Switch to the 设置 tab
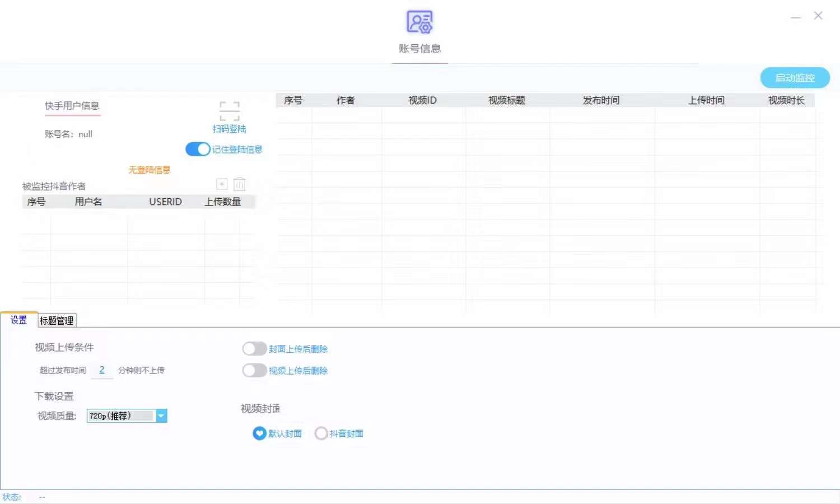This screenshot has width=840, height=504. coord(18,320)
